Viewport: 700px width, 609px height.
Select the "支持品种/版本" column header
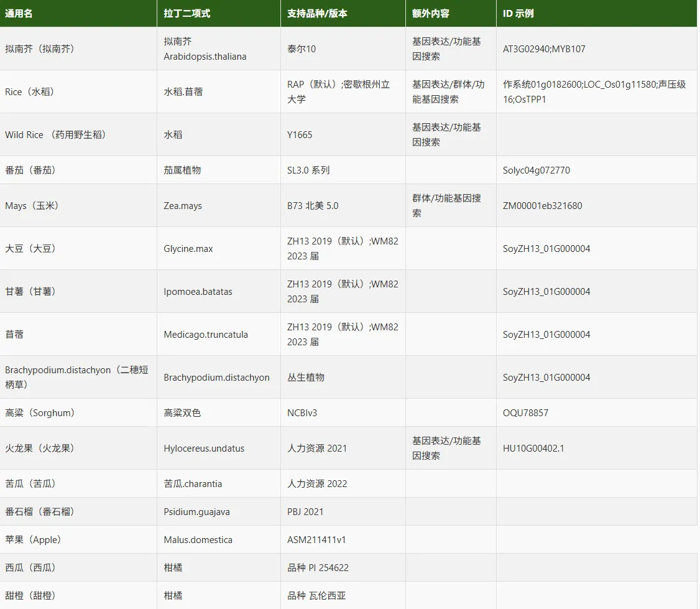318,14
